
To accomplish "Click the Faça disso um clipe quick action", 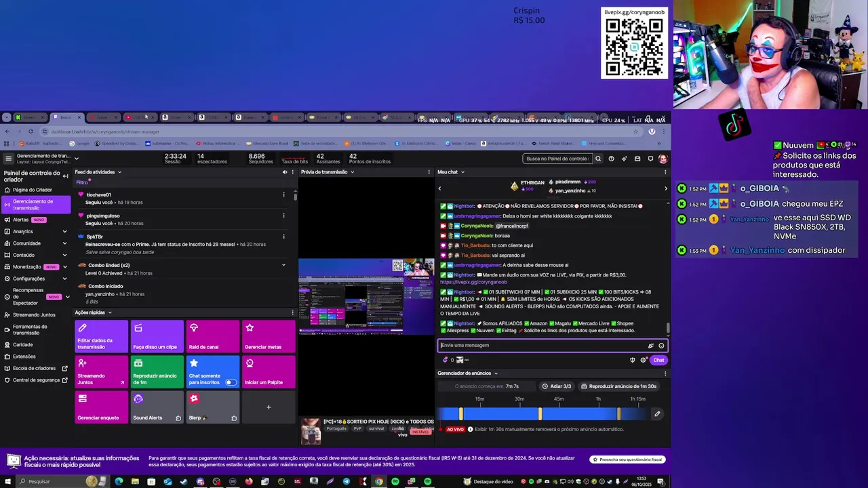I will tap(157, 337).
